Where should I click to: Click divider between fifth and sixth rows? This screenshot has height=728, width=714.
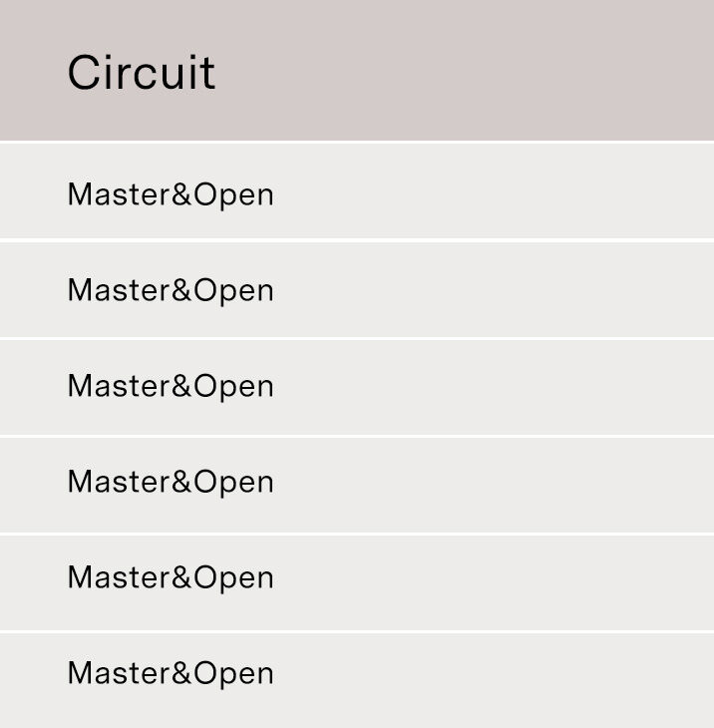tap(357, 632)
